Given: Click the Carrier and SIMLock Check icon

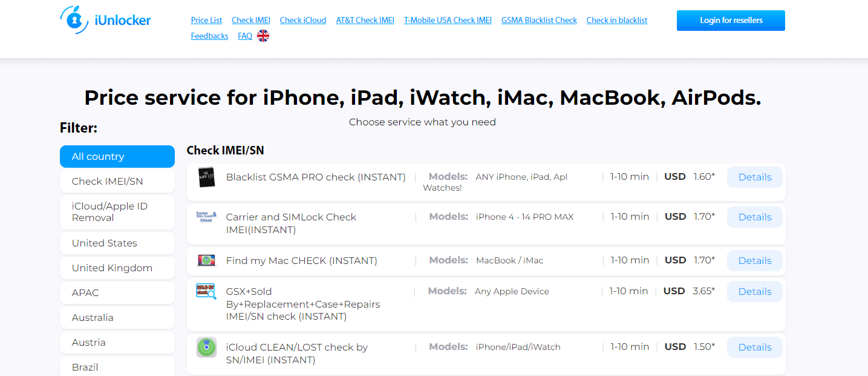Looking at the screenshot, I should click(x=206, y=217).
